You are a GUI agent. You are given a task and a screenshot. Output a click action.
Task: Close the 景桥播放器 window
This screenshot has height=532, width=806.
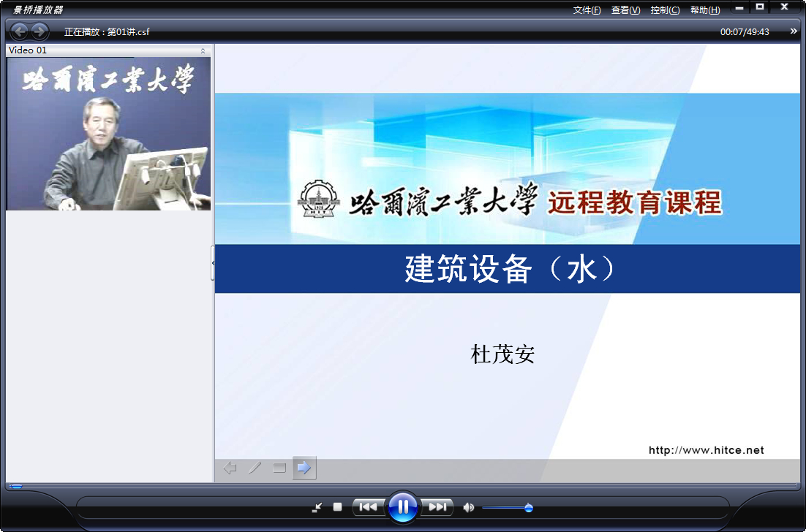pos(784,7)
